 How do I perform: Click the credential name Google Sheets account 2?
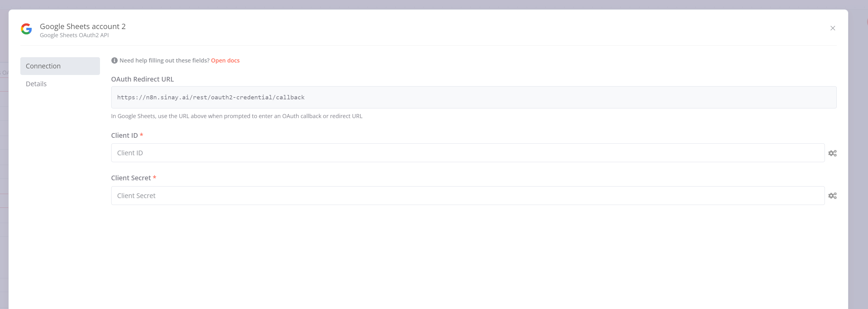[82, 26]
